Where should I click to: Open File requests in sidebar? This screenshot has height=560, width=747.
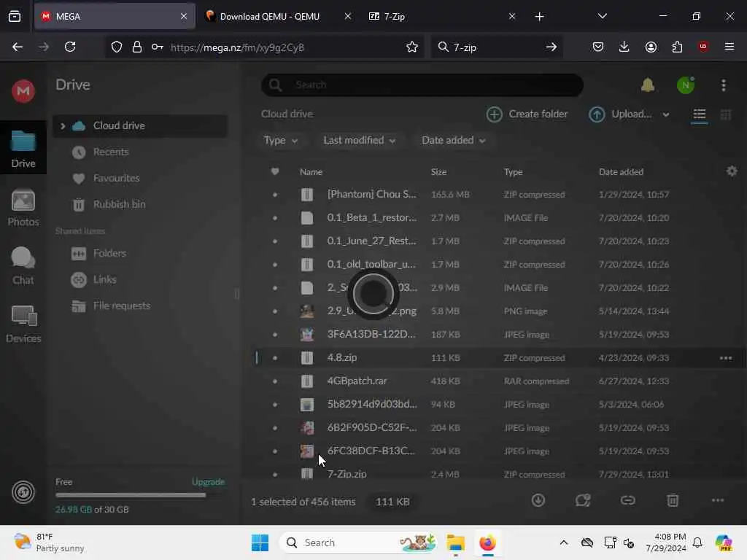pyautogui.click(x=122, y=306)
